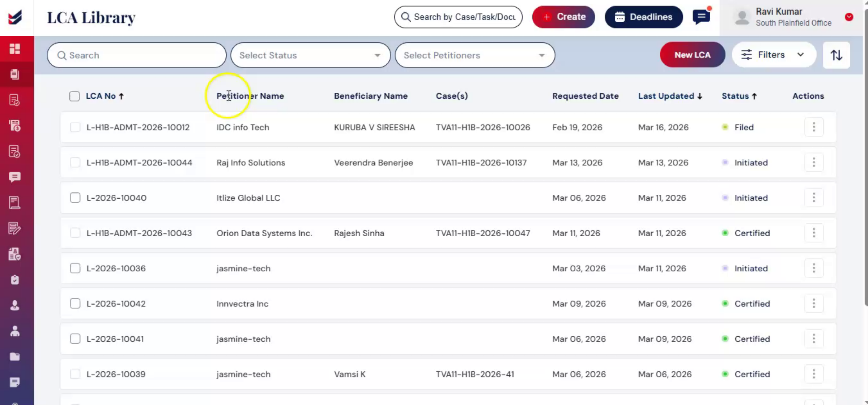The height and width of the screenshot is (405, 868).
Task: Sort by Status column header
Action: [x=739, y=96]
